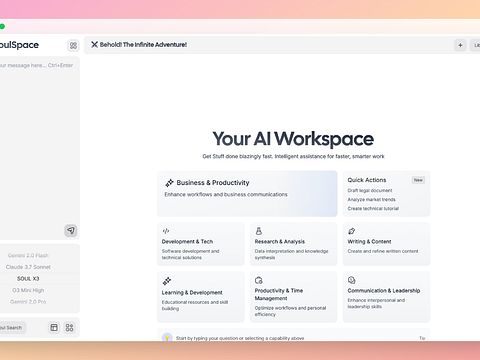
Task: Close the Behold! The Infinite Adventure banner
Action: pos(94,44)
